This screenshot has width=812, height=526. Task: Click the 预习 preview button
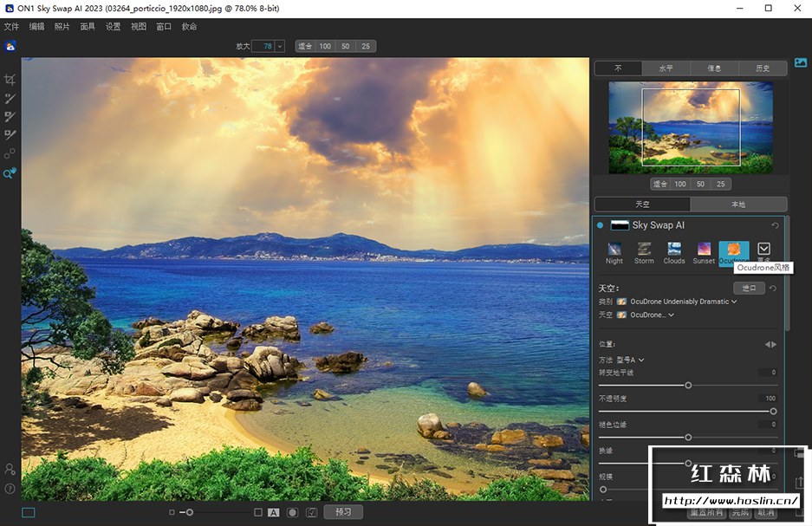click(343, 512)
